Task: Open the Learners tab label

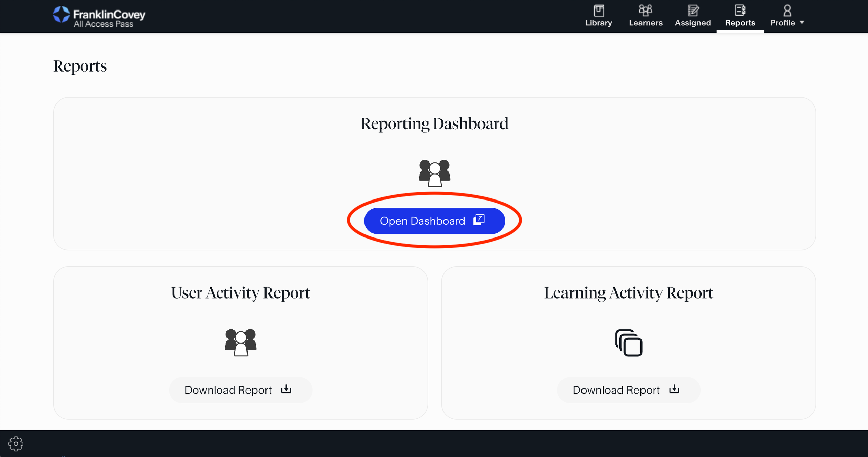Action: 646,23
